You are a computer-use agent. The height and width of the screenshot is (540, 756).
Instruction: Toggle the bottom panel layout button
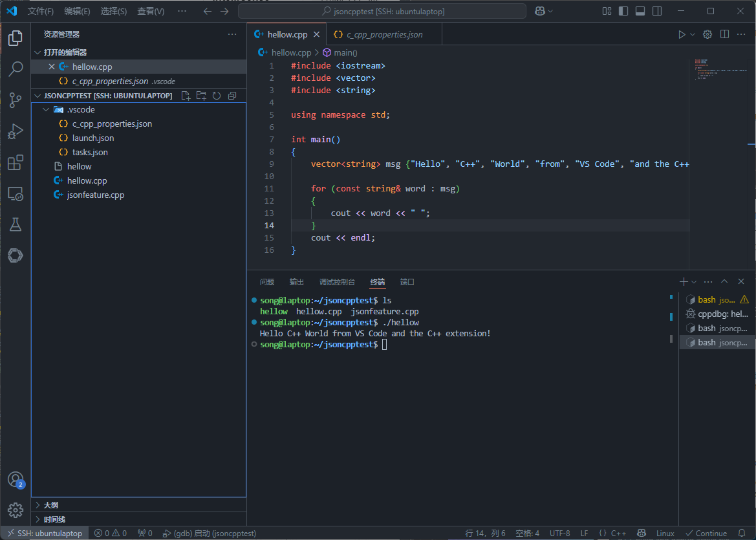click(x=640, y=11)
